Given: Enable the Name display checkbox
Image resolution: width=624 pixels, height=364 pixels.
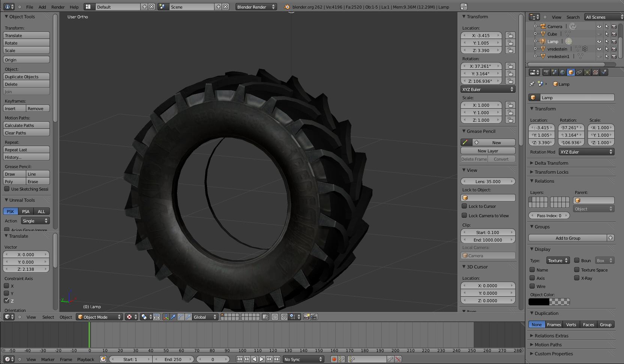Looking at the screenshot, I should (x=532, y=270).
